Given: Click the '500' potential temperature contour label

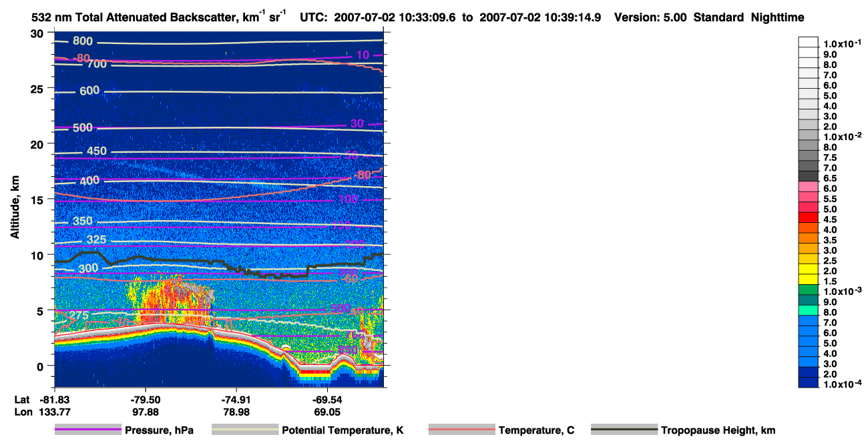Looking at the screenshot, I should 83,127.
